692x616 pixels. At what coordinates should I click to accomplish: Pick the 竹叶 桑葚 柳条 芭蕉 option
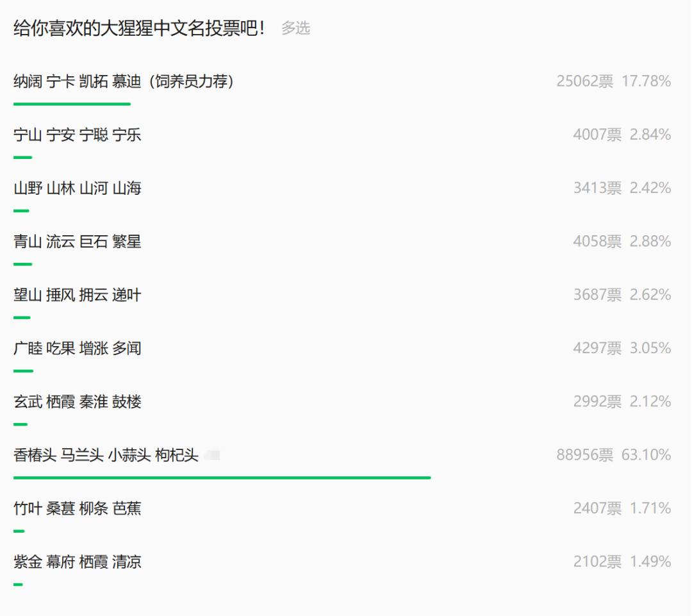point(78,509)
